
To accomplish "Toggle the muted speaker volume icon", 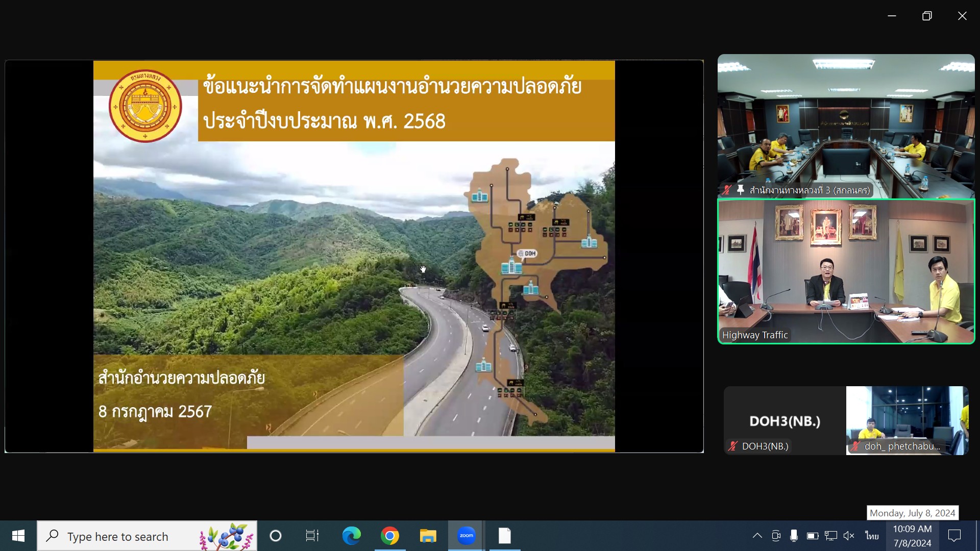I will tap(849, 536).
